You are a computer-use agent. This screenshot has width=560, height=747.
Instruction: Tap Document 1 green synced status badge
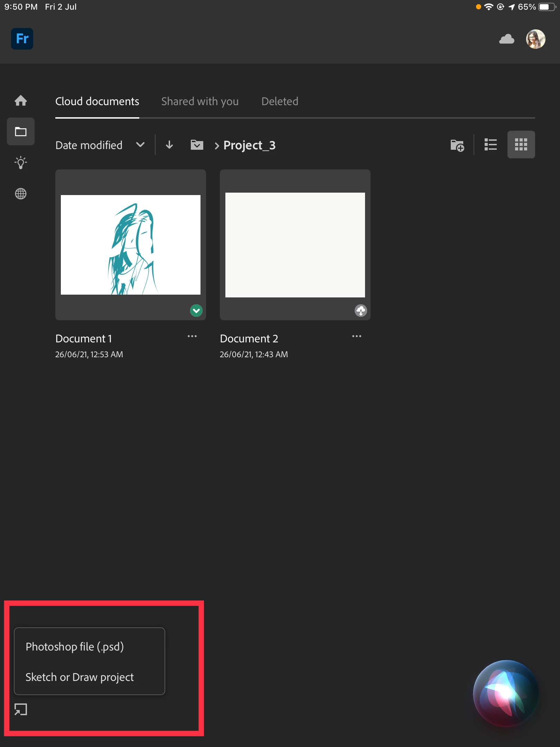tap(196, 311)
